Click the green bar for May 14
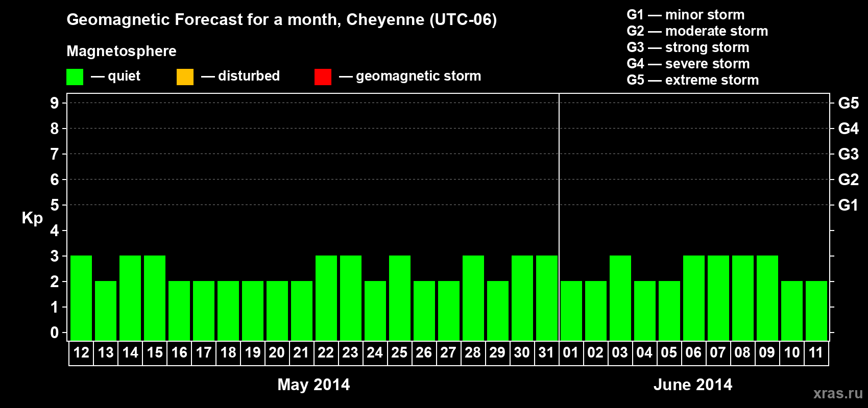This screenshot has height=408, width=868. point(130,298)
